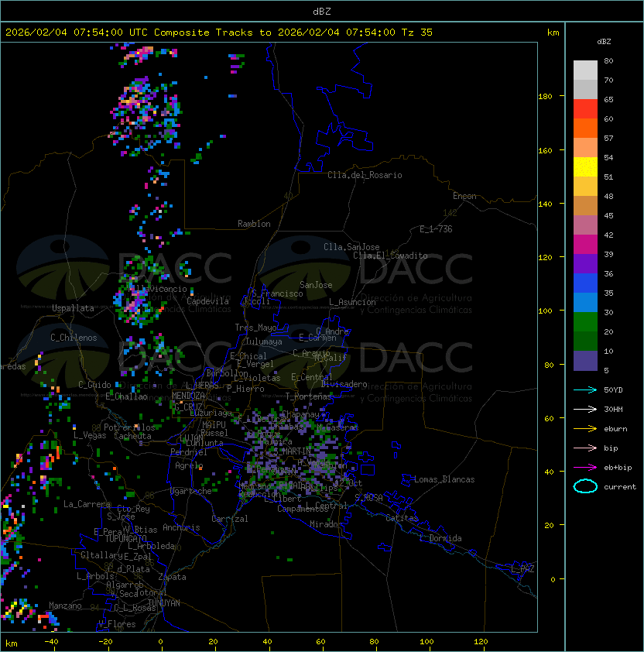
Task: Pick the red swatch between 65 and 60
Action: coord(585,109)
